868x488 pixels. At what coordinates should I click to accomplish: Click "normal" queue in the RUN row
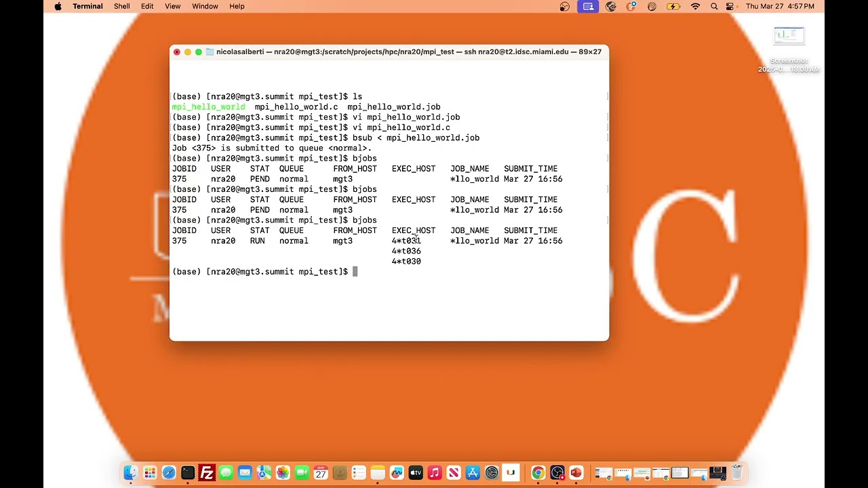294,241
